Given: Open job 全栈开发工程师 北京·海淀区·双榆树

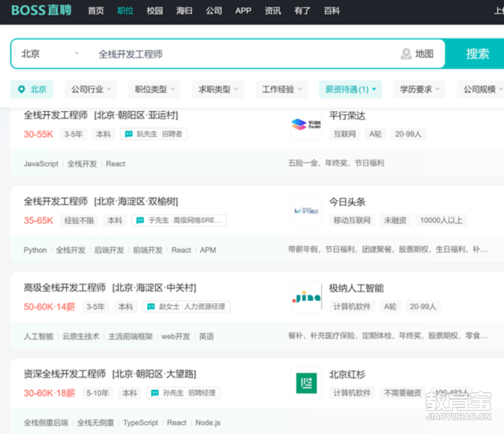Looking at the screenshot, I should click(101, 201).
